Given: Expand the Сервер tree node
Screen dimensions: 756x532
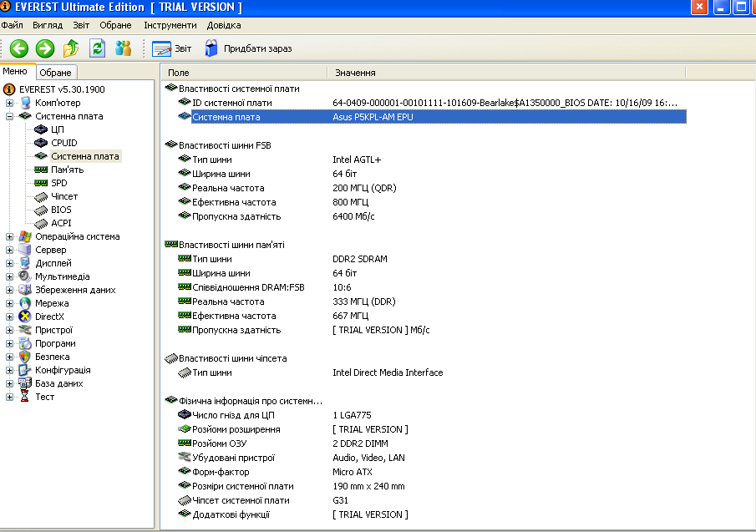Looking at the screenshot, I should coord(9,250).
